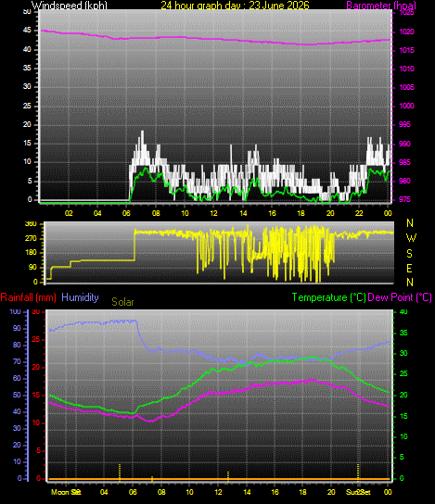Click the 18 hour tick on bottom graph
The width and height of the screenshot is (435, 504).
click(x=302, y=492)
